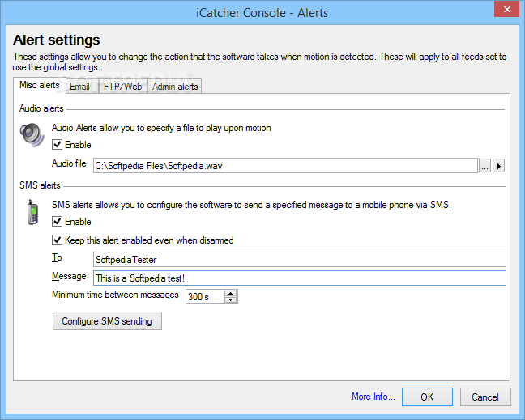Click the 300 s interval field

(205, 297)
